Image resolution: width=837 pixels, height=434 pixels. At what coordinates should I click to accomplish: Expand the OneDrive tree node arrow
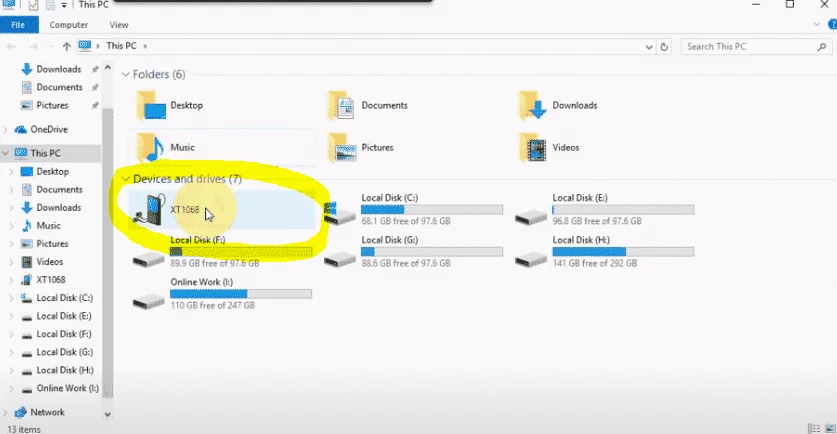coord(5,130)
